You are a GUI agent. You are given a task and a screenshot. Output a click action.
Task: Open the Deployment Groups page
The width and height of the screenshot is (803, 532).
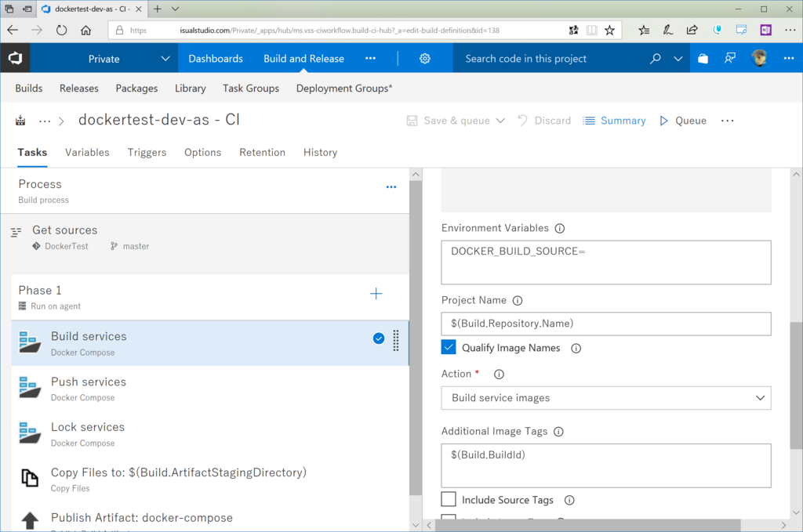pos(344,88)
